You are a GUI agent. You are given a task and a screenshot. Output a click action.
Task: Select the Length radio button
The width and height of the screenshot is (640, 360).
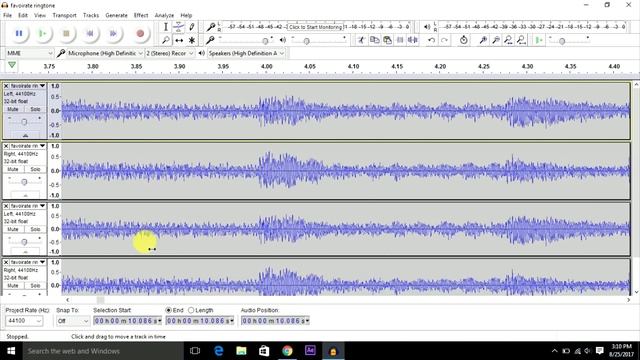191,310
